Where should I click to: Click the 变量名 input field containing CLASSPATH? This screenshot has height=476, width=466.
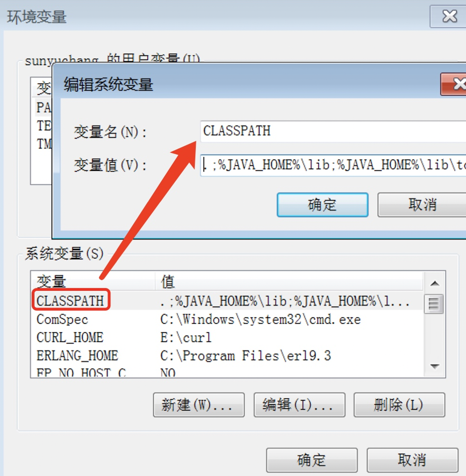pyautogui.click(x=333, y=131)
